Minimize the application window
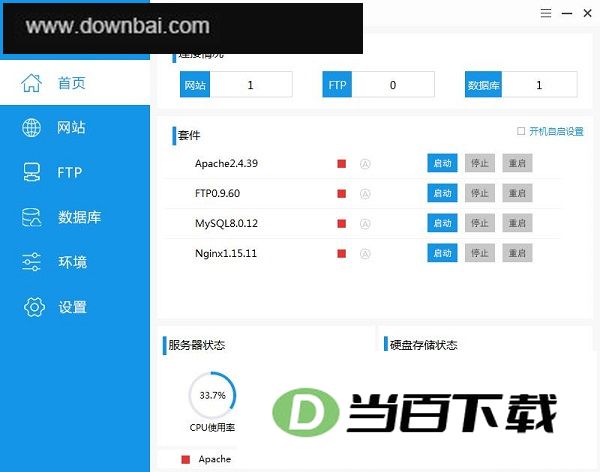 (567, 13)
